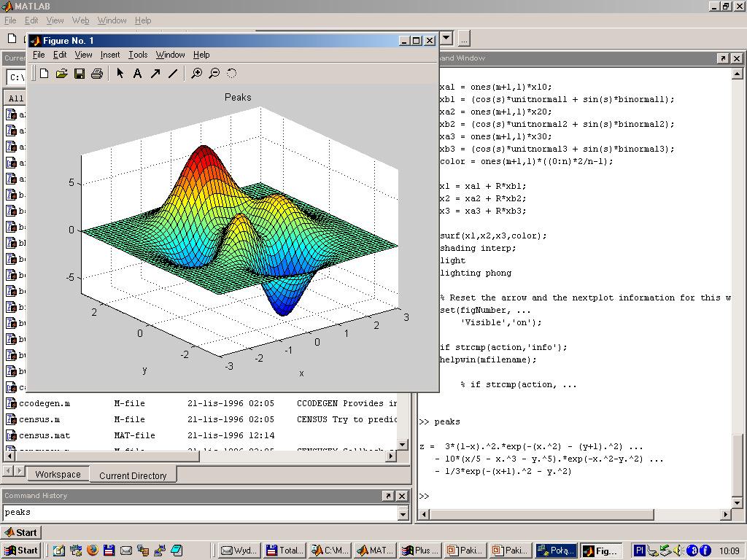
Task: Click the All files header in file list
Action: click(x=16, y=98)
